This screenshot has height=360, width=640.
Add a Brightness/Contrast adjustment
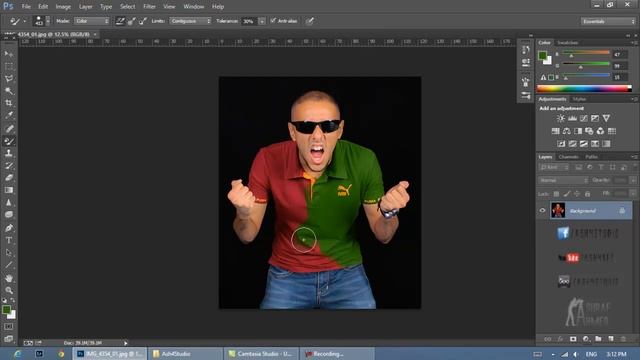pos(561,118)
